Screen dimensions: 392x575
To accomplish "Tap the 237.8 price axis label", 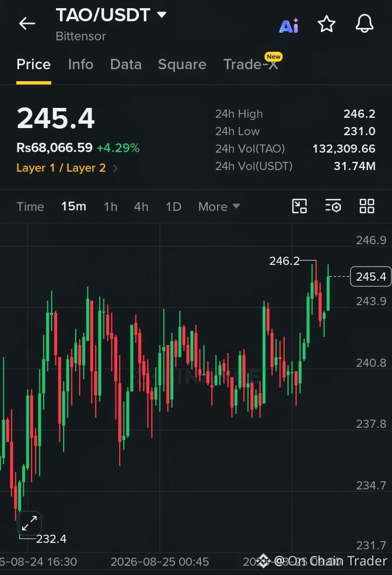I will point(371,424).
